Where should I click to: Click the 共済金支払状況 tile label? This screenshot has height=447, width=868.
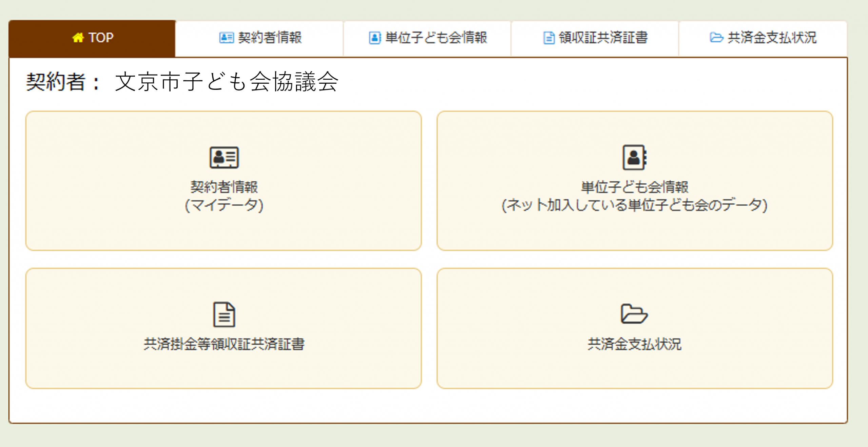click(x=634, y=344)
